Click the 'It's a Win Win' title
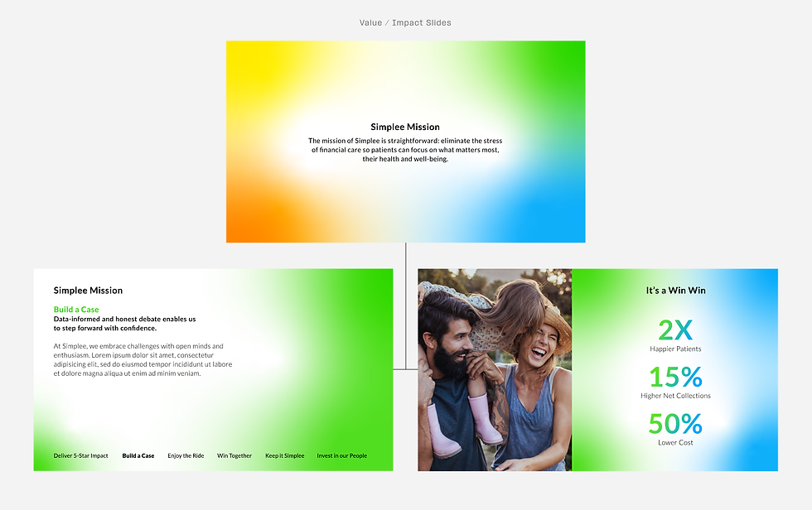This screenshot has height=510, width=812. click(x=676, y=290)
